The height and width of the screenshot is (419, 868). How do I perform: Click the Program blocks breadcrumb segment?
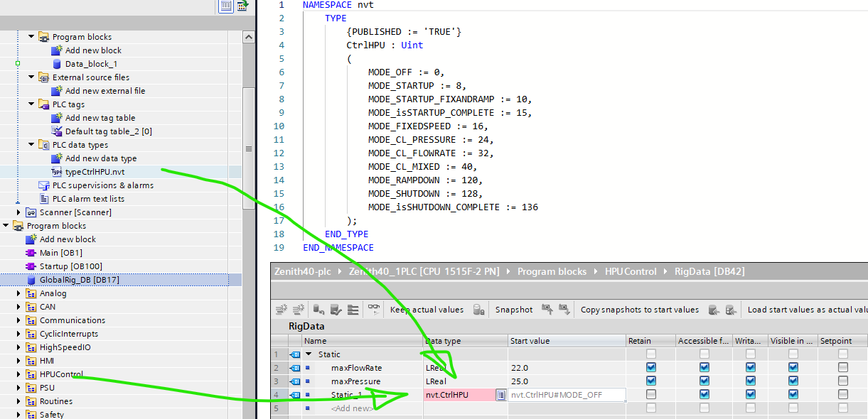(552, 272)
